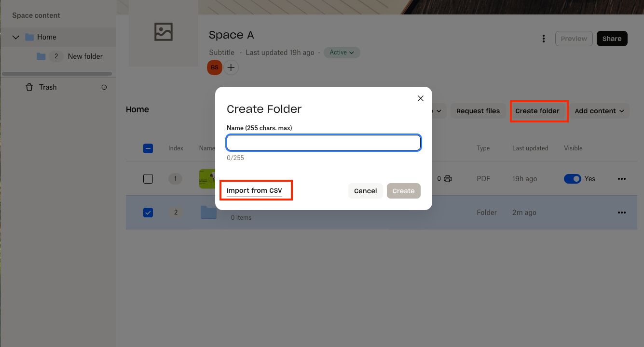Image resolution: width=644 pixels, height=347 pixels.
Task: Click the plus icon to add member
Action: pos(231,67)
